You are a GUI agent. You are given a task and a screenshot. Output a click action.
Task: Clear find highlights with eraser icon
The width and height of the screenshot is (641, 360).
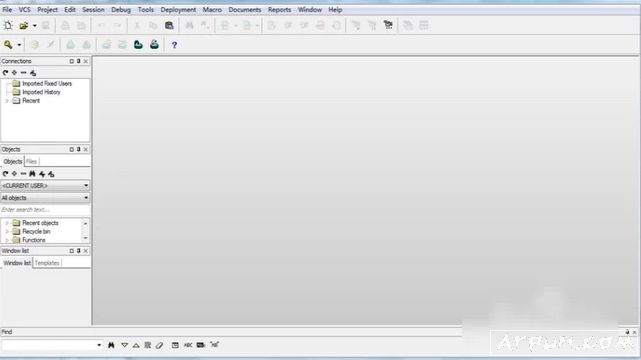[159, 345]
